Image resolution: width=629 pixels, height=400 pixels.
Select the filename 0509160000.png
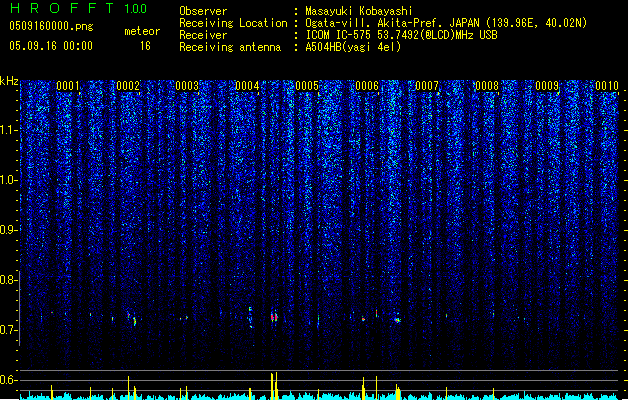tap(51, 27)
